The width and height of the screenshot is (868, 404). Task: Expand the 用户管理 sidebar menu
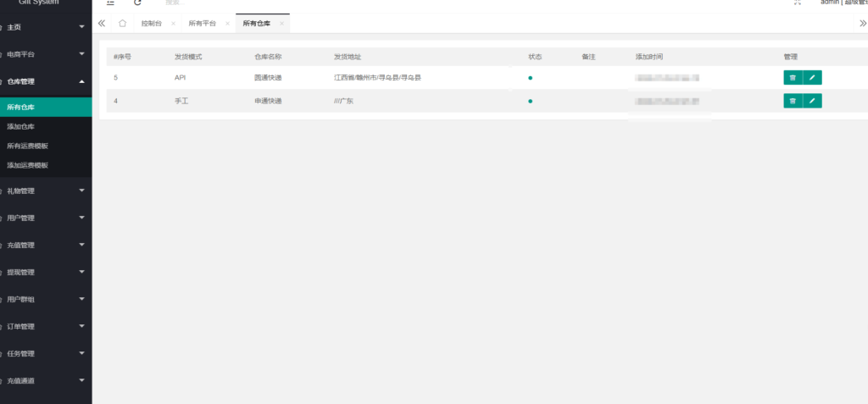point(46,218)
